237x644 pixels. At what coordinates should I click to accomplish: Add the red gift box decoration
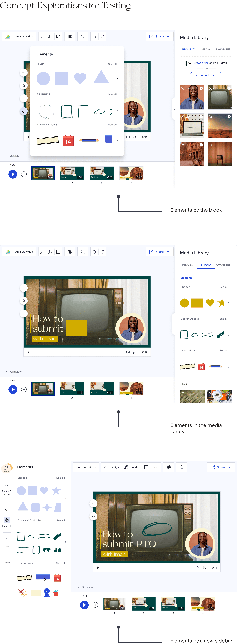[x=56, y=593]
